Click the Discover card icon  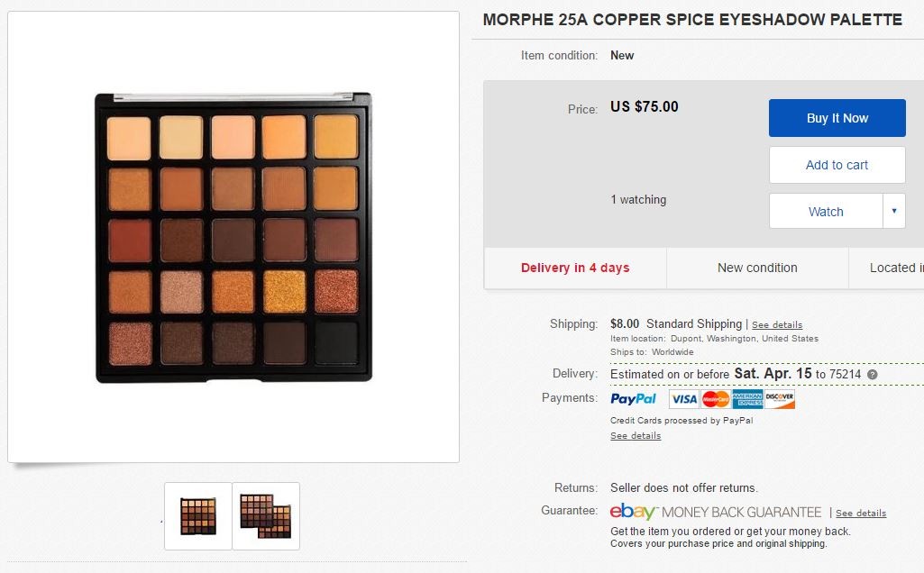(x=780, y=399)
